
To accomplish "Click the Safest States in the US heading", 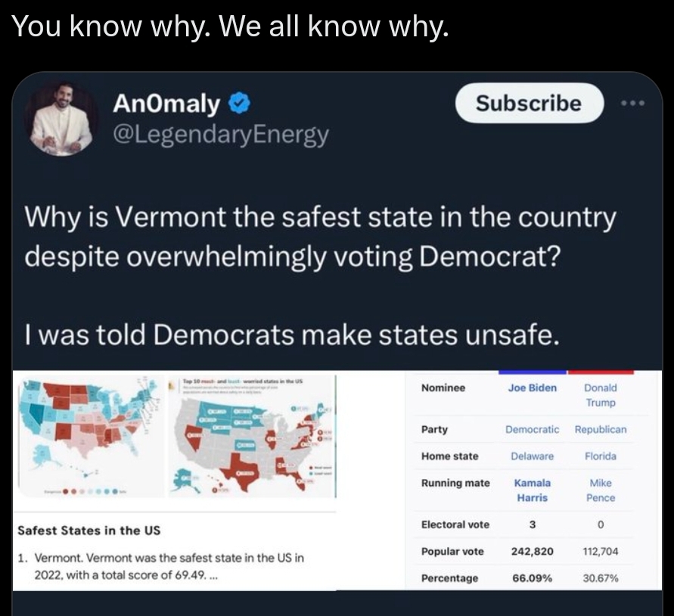I will coord(89,530).
